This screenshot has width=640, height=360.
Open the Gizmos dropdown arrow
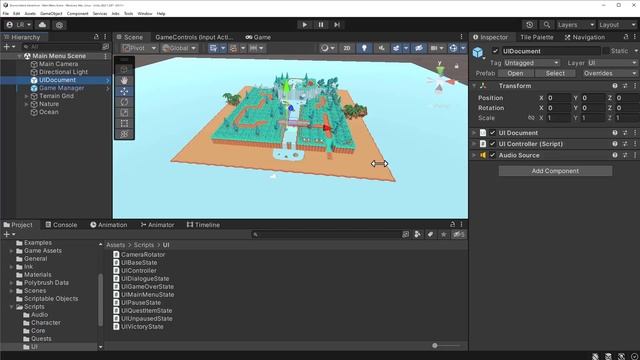pyautogui.click(x=463, y=48)
